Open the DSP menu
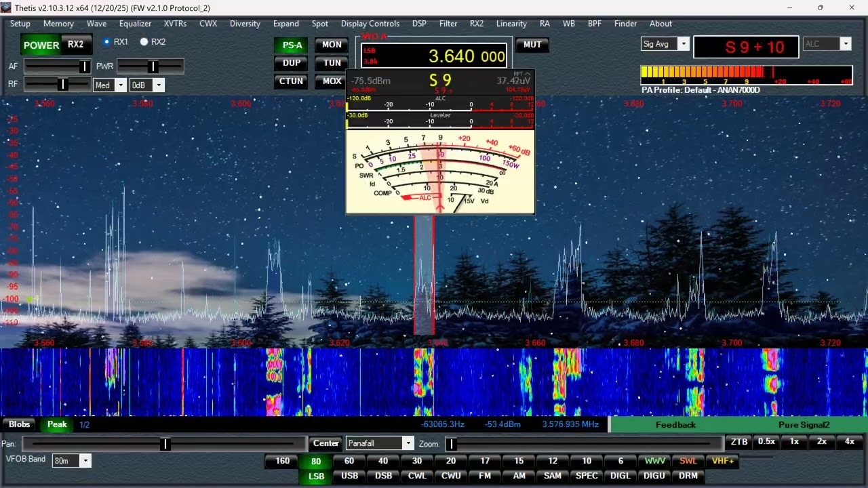 [x=419, y=23]
